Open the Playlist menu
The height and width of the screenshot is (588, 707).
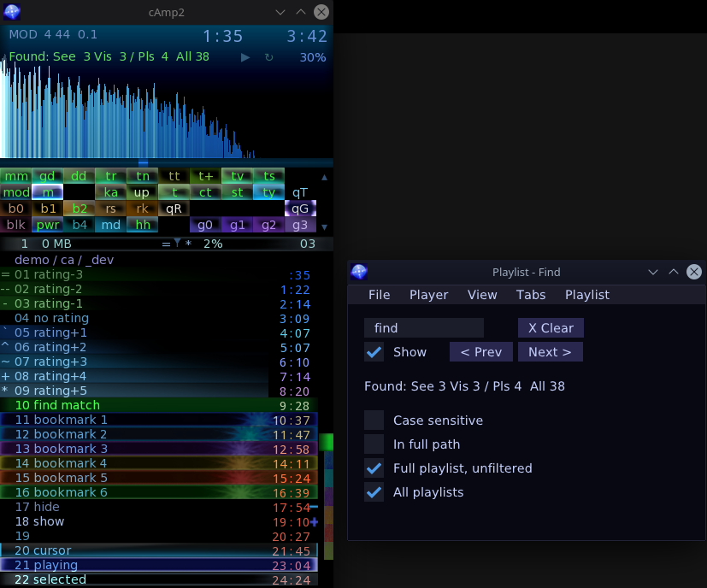587,295
